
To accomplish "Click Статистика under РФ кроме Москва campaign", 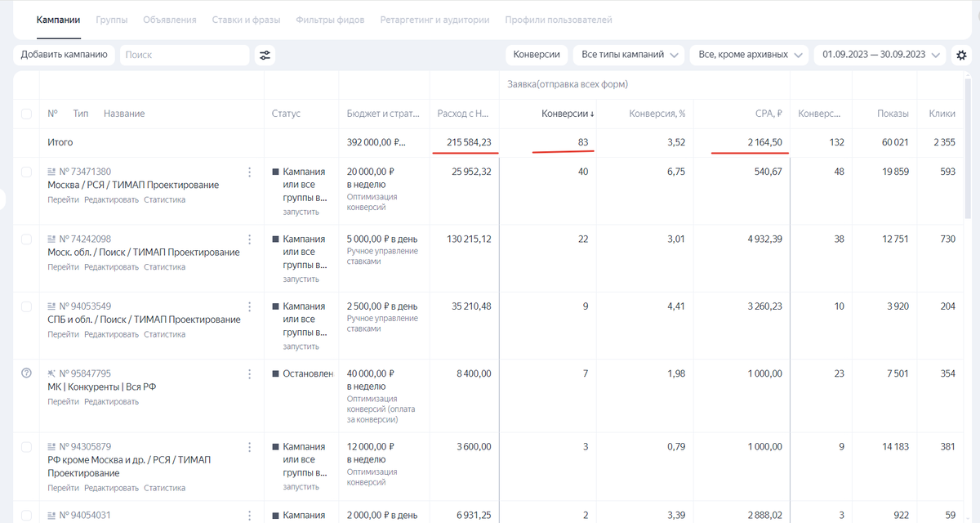I will 164,488.
